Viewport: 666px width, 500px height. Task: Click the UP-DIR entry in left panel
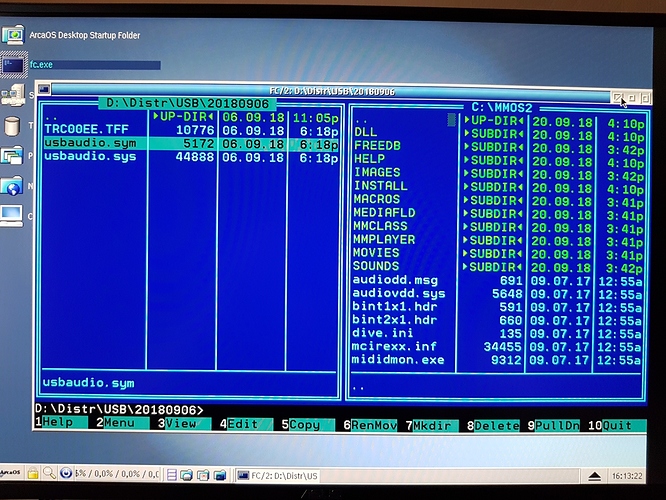183,116
